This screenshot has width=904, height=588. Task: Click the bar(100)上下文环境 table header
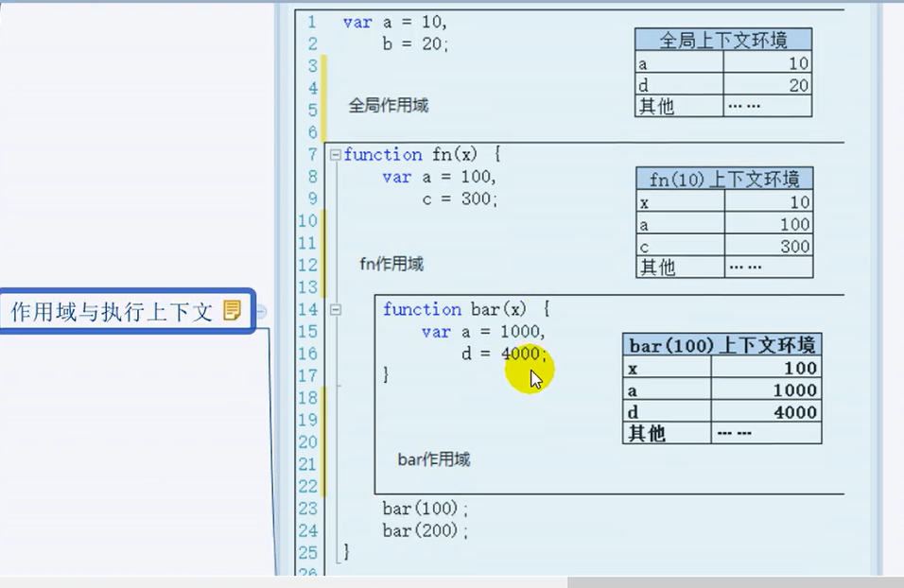722,345
